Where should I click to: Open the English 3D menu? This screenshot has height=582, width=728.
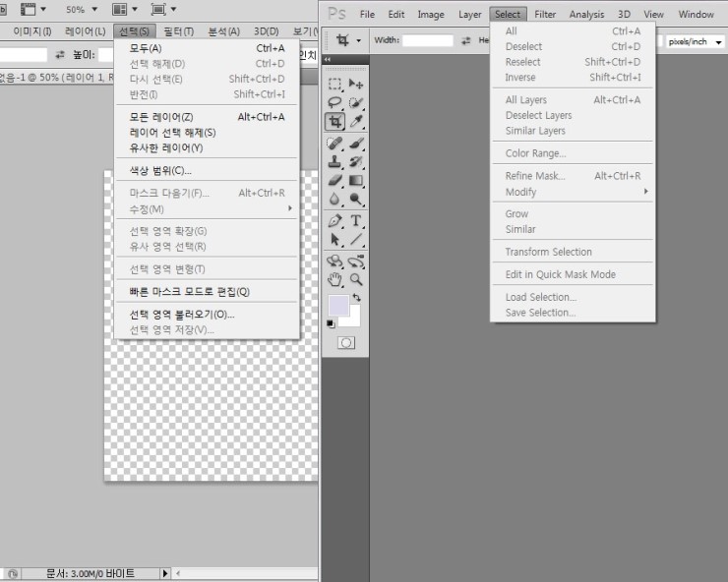coord(624,15)
